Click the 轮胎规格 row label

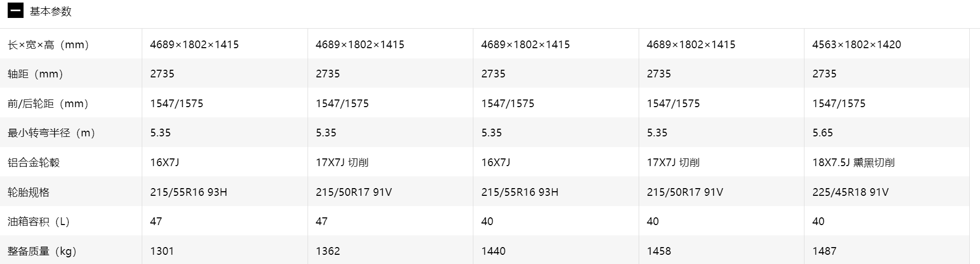29,192
